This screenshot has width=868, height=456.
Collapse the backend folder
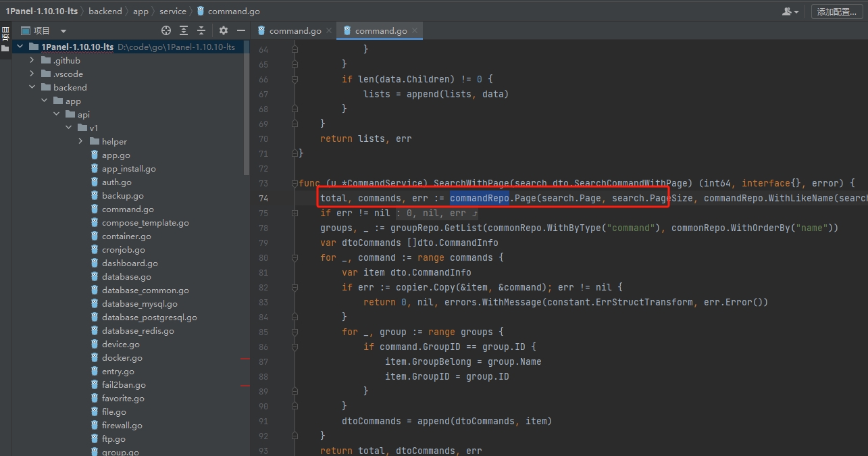pos(32,87)
